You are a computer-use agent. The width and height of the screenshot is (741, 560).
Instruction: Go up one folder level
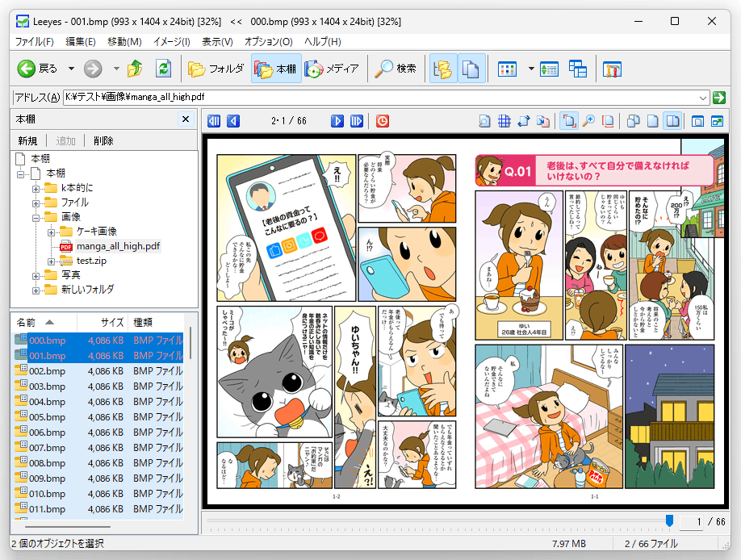(135, 69)
